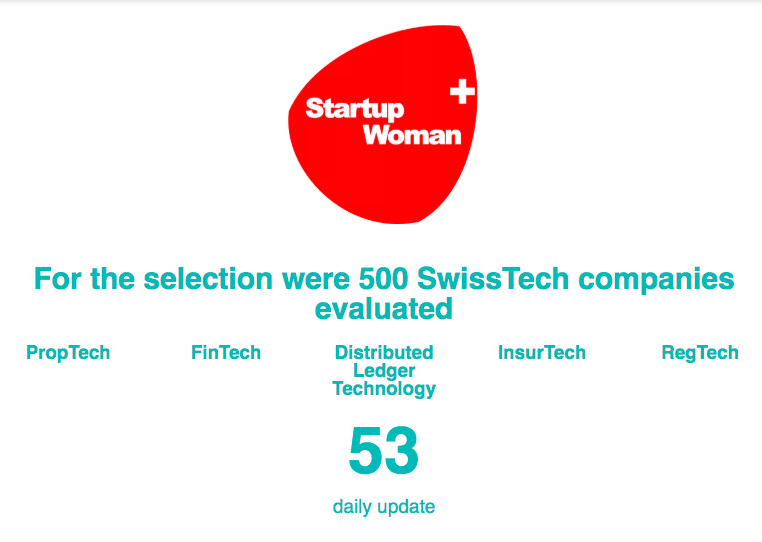Open the RegTech category

point(700,353)
